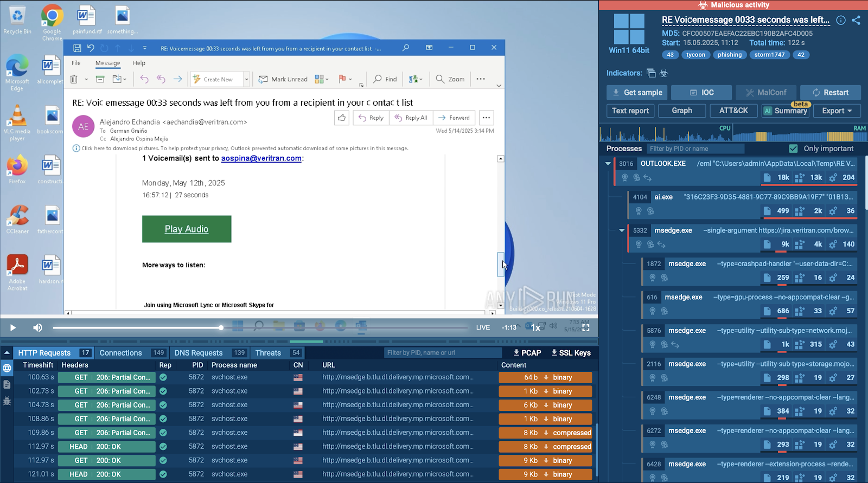Open the File menu in Outlook
The image size is (868, 483).
[x=76, y=63]
